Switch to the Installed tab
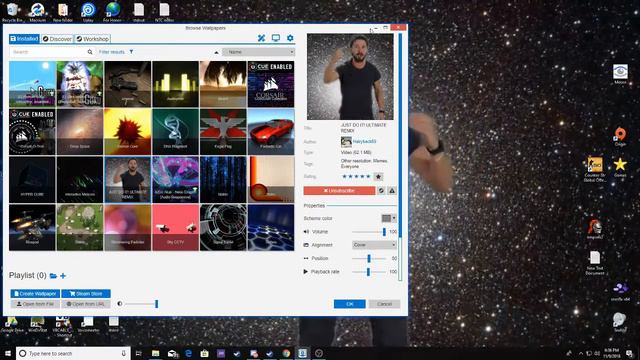This screenshot has width=640, height=360. coord(24,39)
